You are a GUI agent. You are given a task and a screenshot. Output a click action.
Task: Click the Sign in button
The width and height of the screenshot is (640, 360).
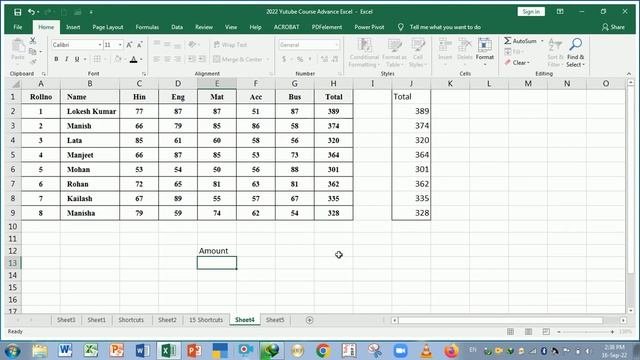[x=531, y=12]
